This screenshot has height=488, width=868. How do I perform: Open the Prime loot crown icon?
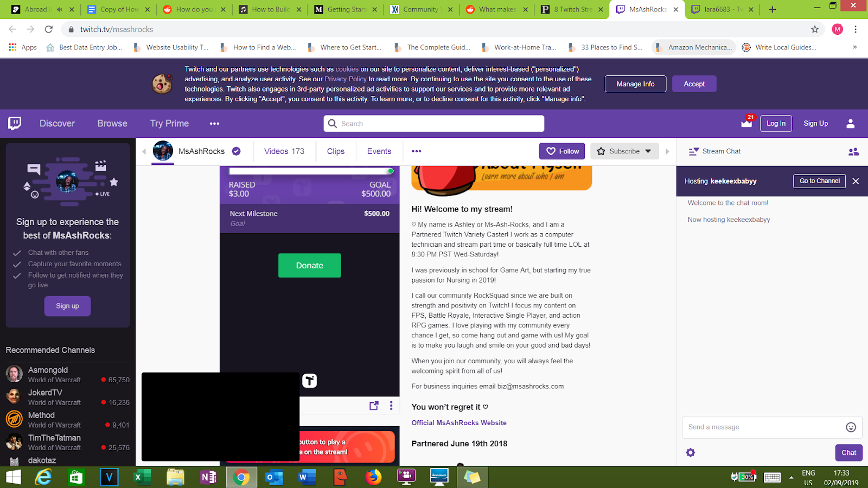pos(747,123)
